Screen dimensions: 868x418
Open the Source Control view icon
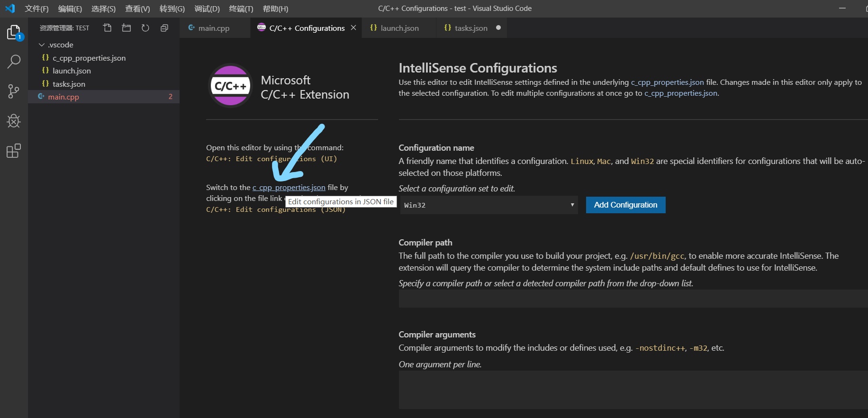point(14,91)
